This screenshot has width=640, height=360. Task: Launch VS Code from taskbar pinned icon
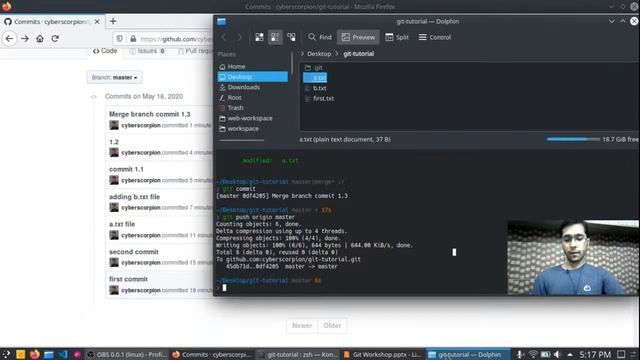63,354
